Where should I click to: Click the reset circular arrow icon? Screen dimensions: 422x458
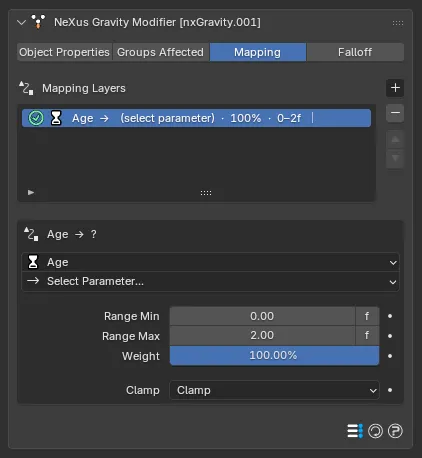(375, 431)
